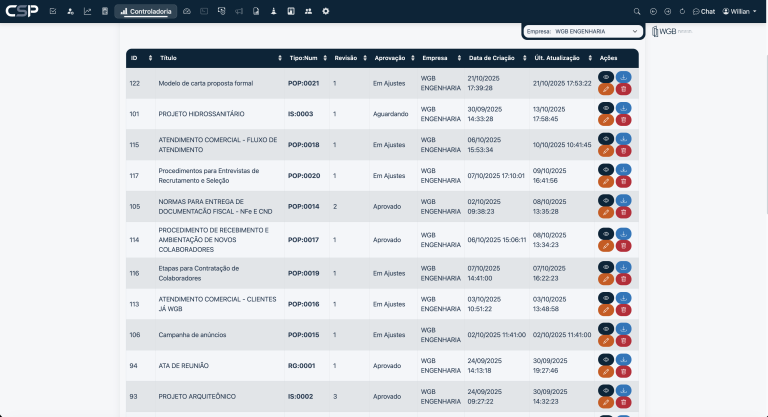768x417 pixels.
Task: Edit the Modelo de carta proposta formal row
Action: pos(606,89)
